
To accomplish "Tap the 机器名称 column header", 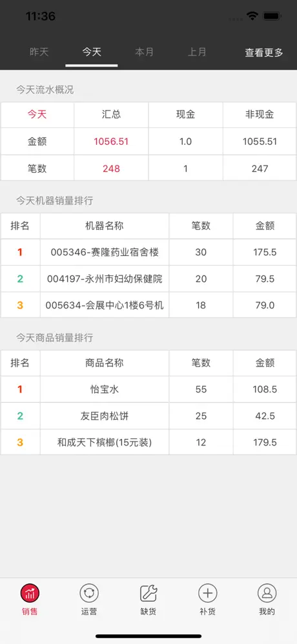I will 105,226.
